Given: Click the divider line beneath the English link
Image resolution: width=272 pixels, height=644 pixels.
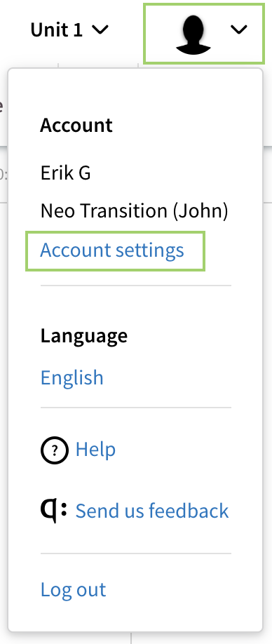Looking at the screenshot, I should pyautogui.click(x=136, y=408).
